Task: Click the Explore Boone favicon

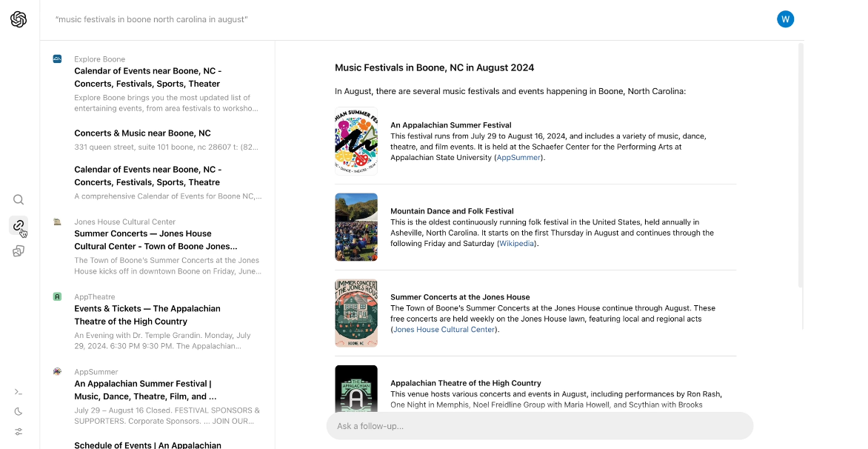Action: (57, 59)
